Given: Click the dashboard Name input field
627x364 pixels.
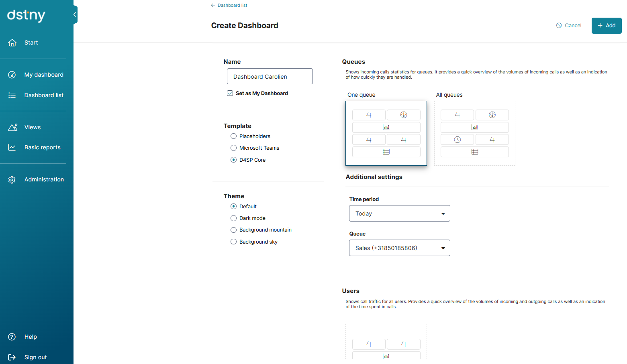Looking at the screenshot, I should point(270,76).
